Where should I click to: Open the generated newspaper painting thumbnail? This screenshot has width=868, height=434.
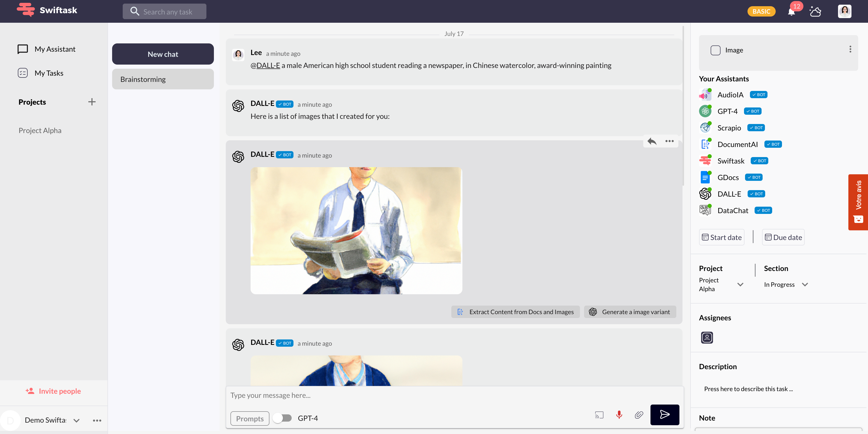coord(356,230)
